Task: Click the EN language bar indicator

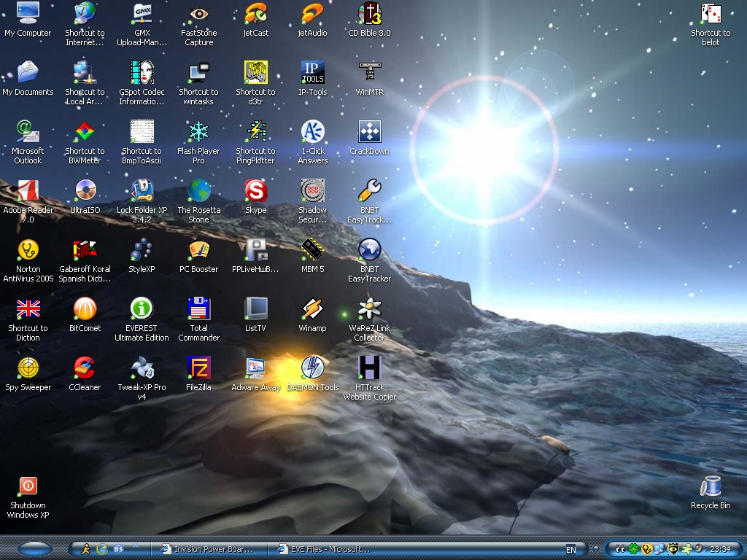Action: click(x=570, y=550)
